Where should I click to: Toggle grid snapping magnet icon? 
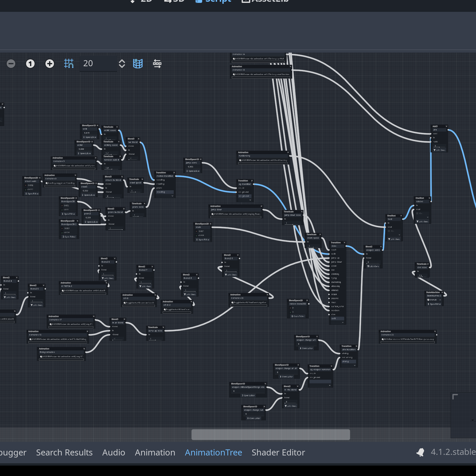point(69,64)
